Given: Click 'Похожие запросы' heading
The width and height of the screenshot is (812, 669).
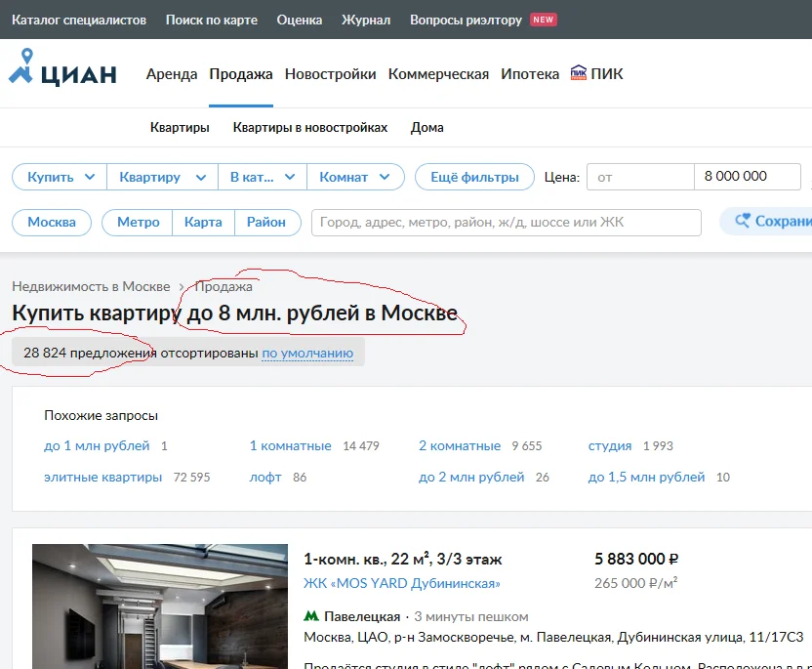Looking at the screenshot, I should click(101, 416).
